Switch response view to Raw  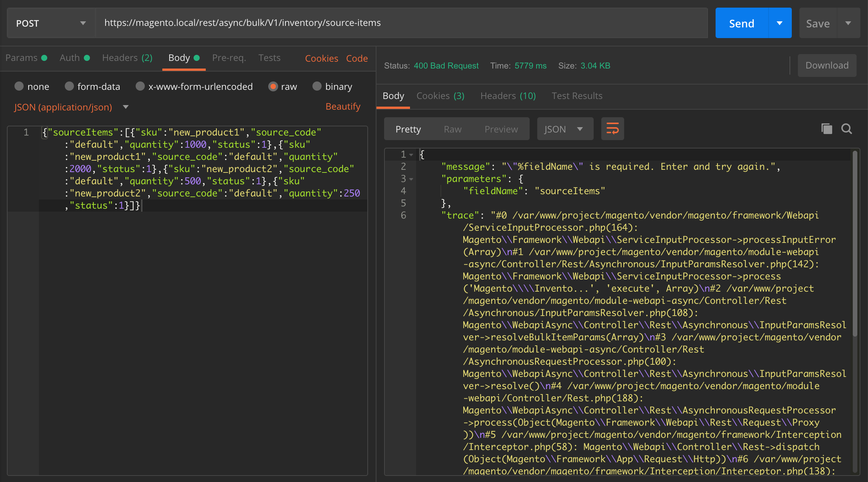[x=453, y=129]
